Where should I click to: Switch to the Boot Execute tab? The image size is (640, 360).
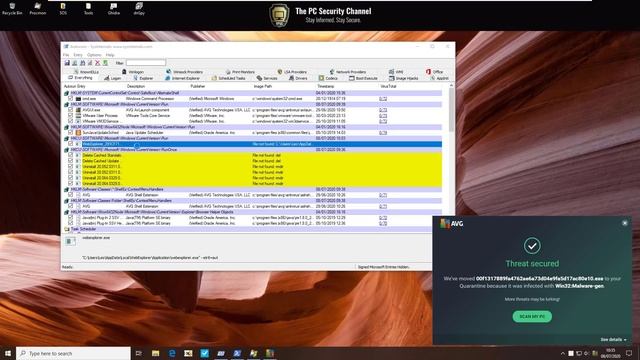[363, 78]
